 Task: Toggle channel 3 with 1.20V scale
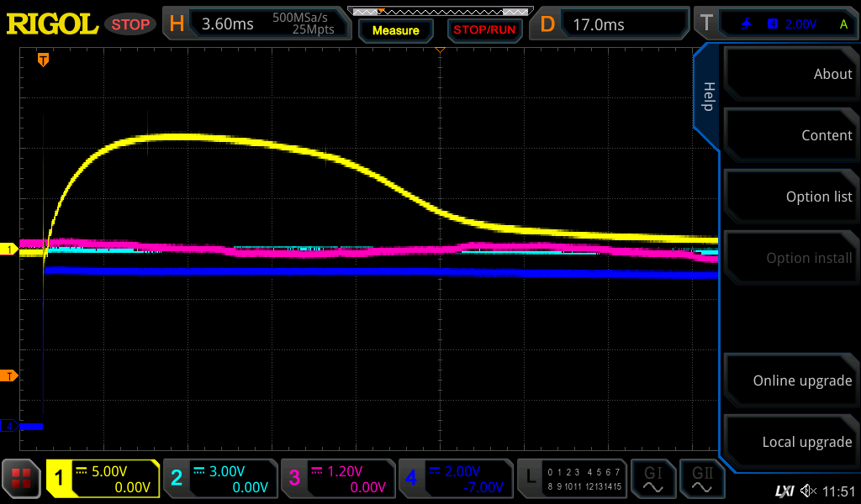338,480
